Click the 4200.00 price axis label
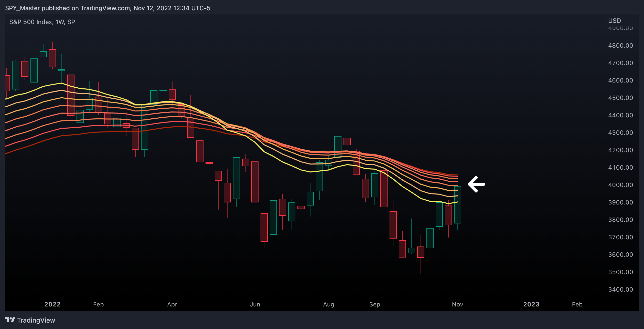 click(x=620, y=150)
